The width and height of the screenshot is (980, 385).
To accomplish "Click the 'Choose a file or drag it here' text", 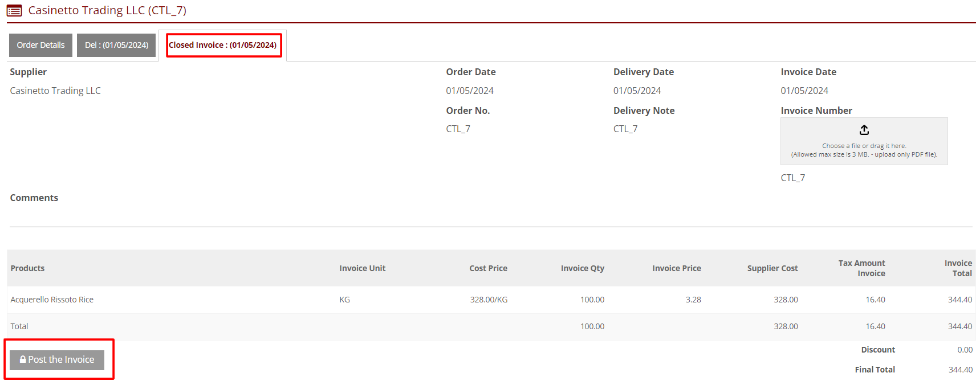I will point(864,146).
